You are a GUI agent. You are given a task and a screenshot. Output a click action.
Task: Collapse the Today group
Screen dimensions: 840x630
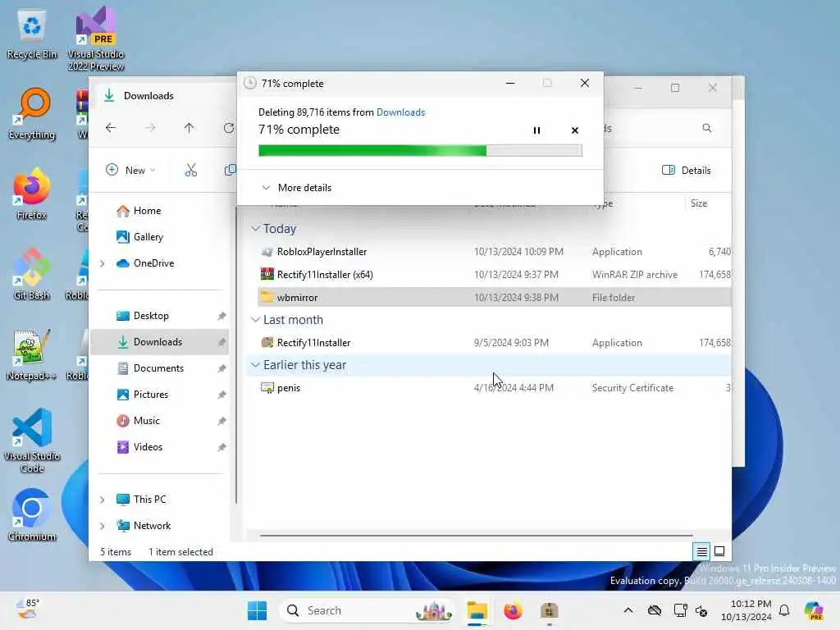(x=256, y=229)
